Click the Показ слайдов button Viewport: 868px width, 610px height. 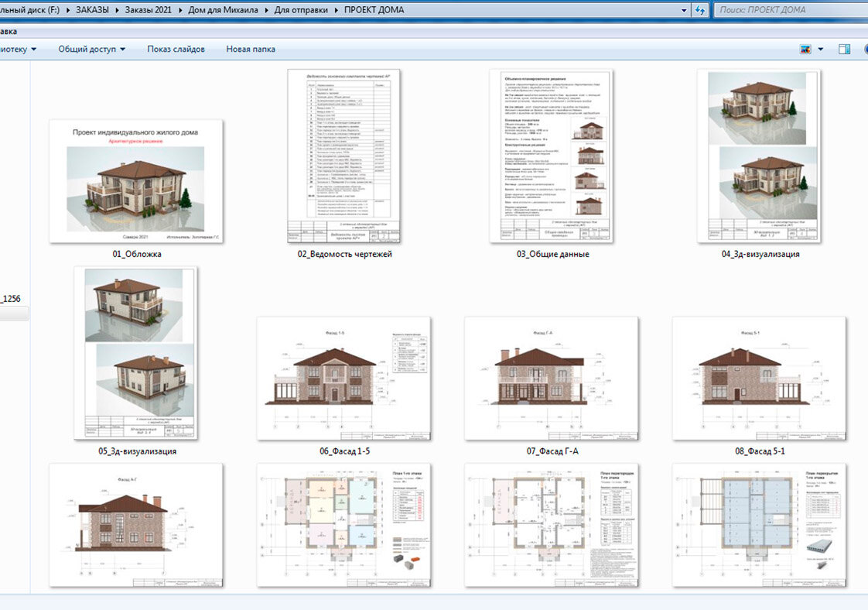176,49
